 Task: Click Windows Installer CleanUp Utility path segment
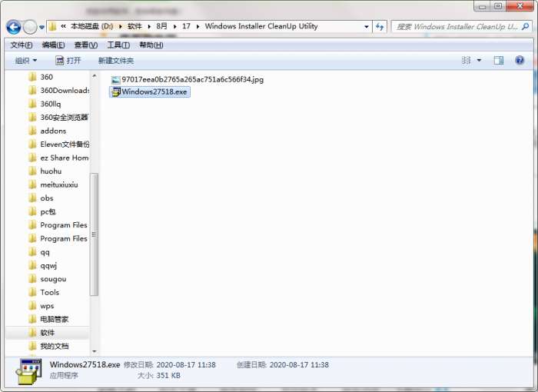tap(261, 26)
